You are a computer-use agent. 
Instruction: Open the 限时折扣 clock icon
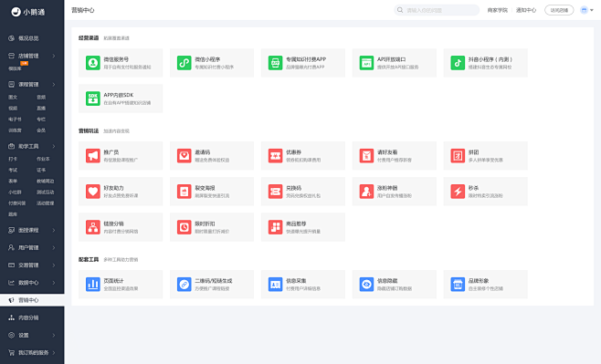[x=184, y=227]
